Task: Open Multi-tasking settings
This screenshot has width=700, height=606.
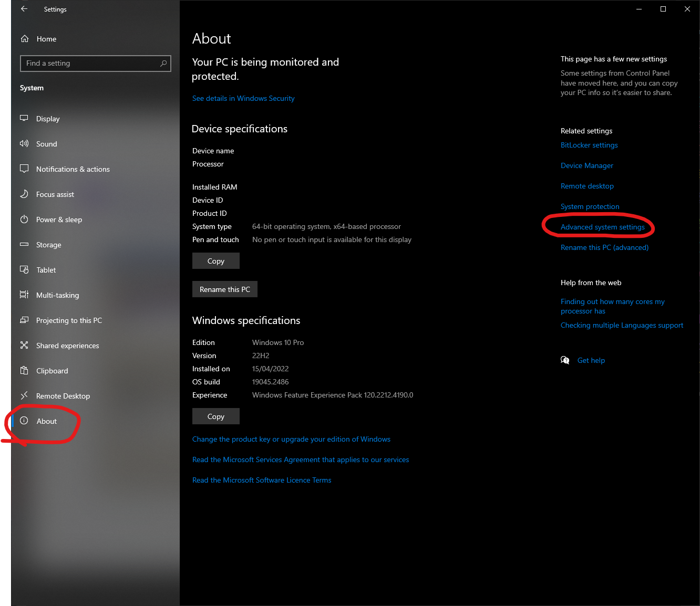Action: 95,295
